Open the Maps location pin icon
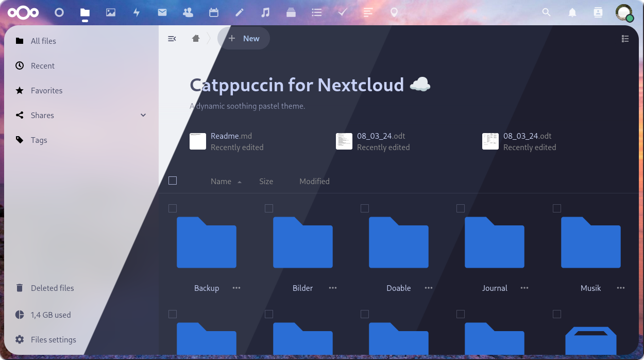Image resolution: width=644 pixels, height=360 pixels. [x=394, y=12]
